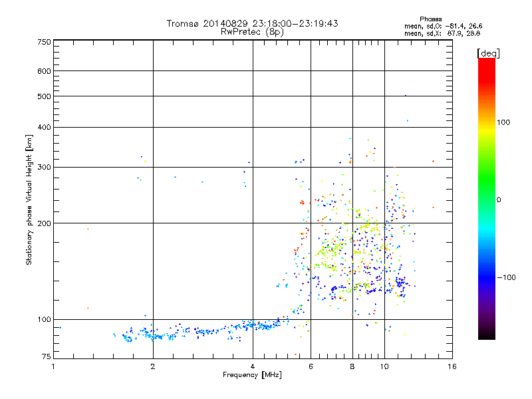Click the x-axis tick label '10'

[384, 366]
